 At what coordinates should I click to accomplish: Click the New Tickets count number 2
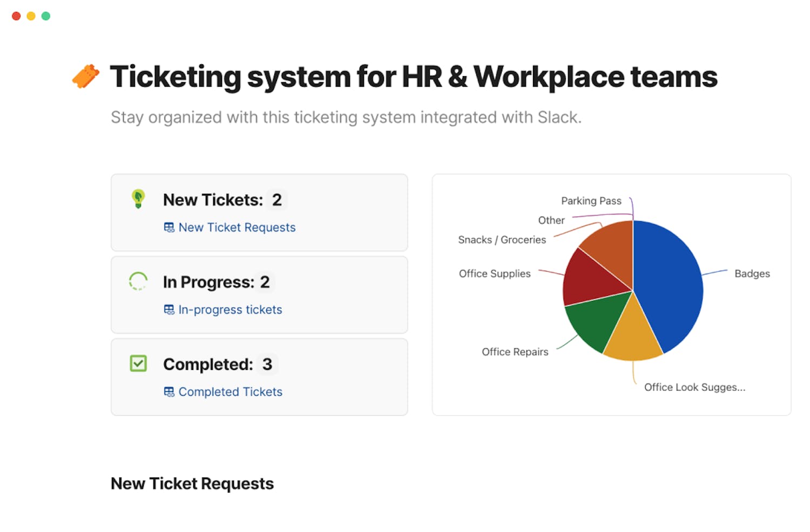pyautogui.click(x=276, y=200)
